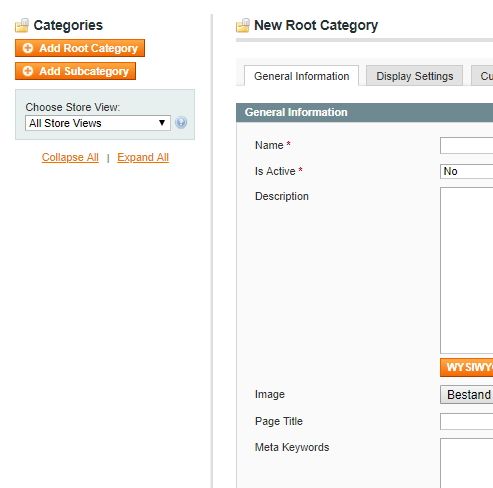
Task: Click the Choose Store View label
Action: coord(73,107)
